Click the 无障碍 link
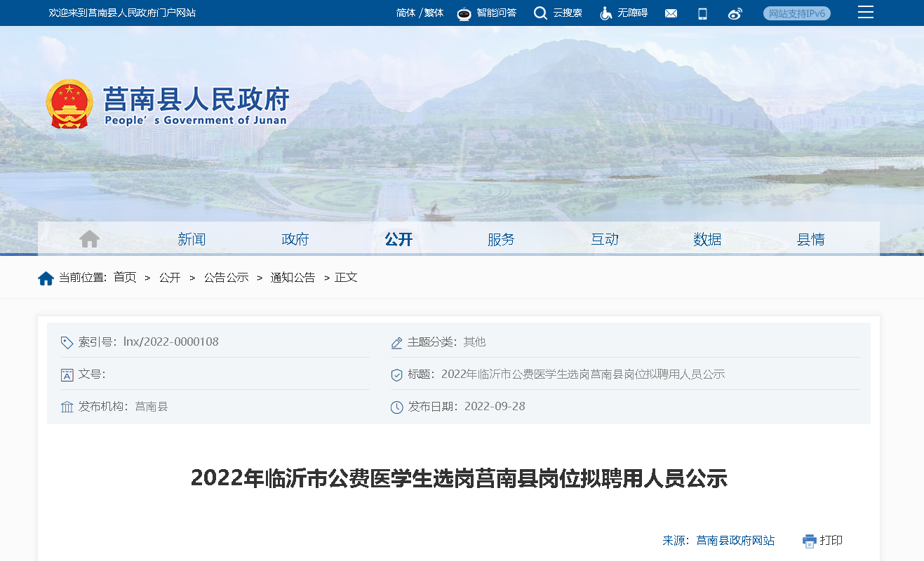 tap(633, 13)
